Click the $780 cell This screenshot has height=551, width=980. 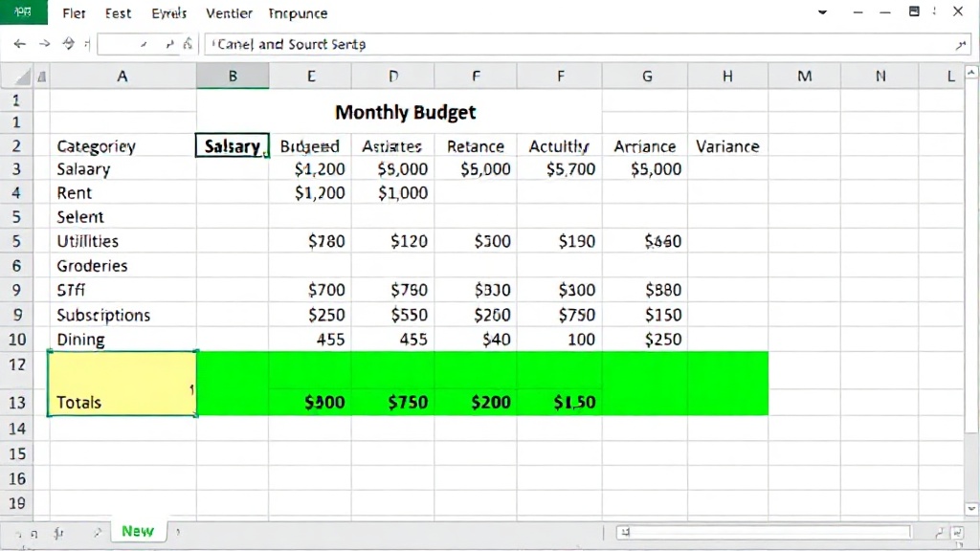[x=311, y=241]
